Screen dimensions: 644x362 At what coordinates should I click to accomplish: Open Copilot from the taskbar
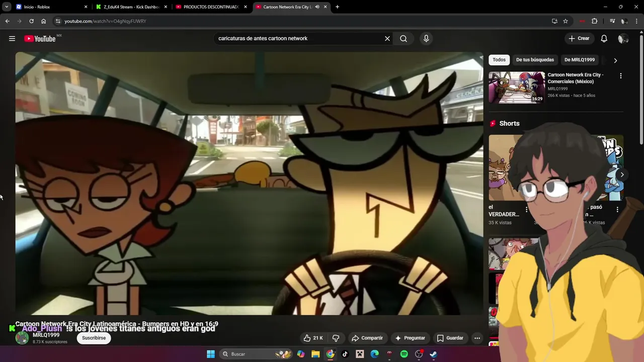[301, 354]
